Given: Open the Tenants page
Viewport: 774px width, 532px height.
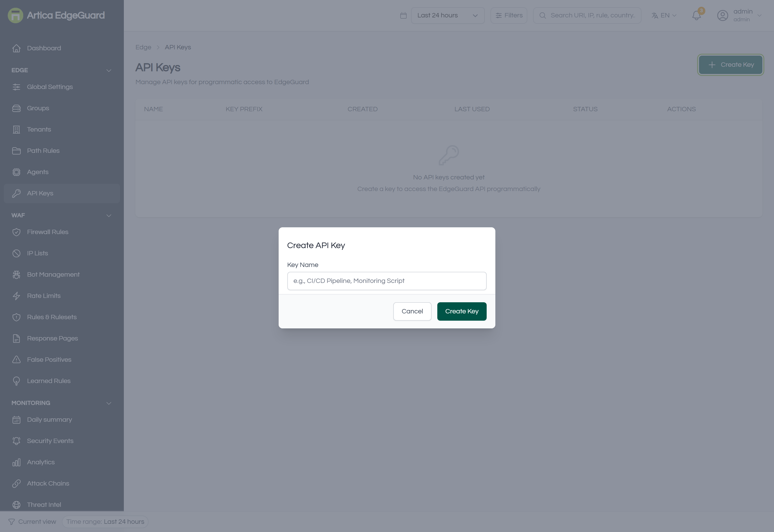Looking at the screenshot, I should (x=62, y=129).
